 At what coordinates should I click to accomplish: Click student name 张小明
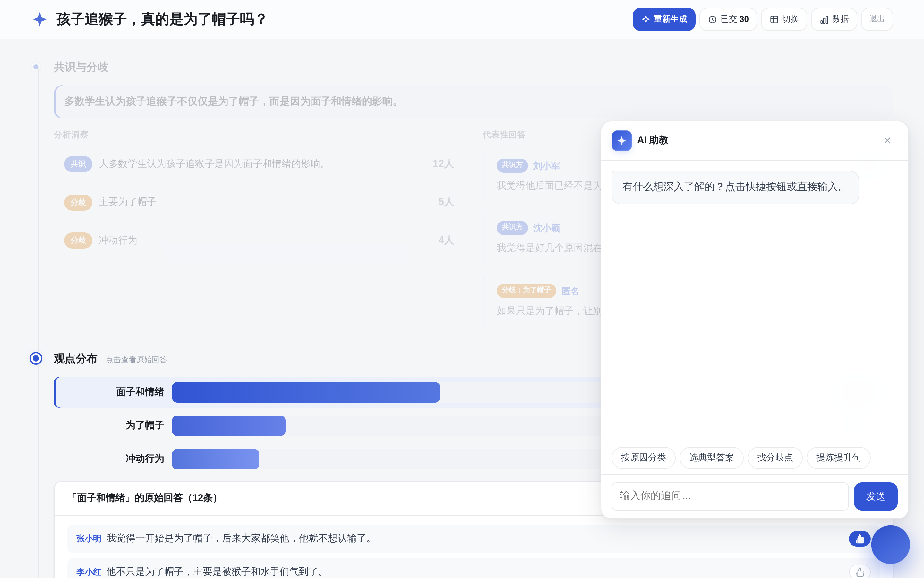click(x=89, y=539)
